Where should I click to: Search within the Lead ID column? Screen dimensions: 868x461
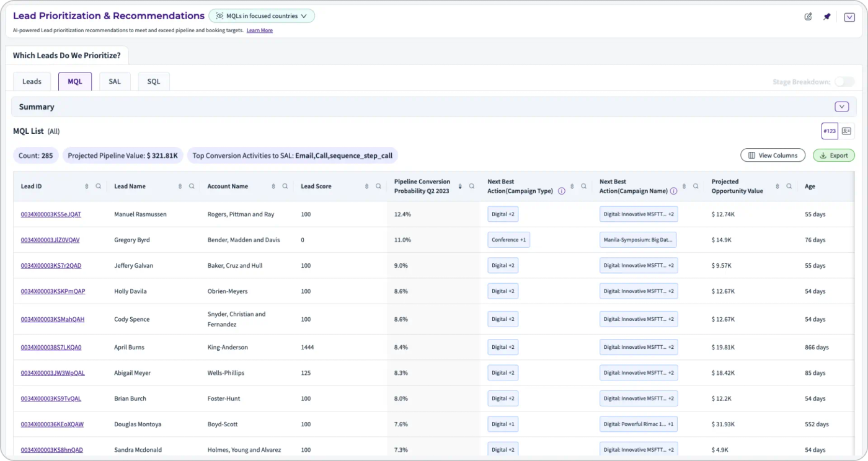(99, 187)
